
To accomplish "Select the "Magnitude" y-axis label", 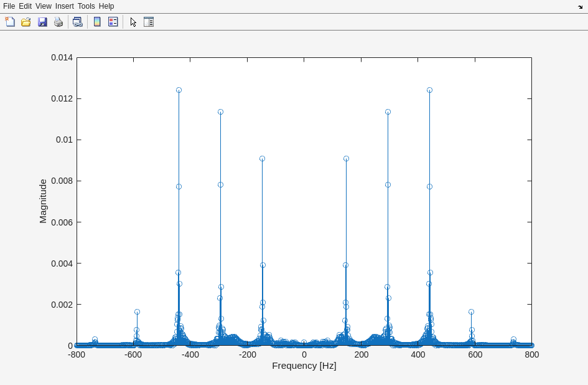I will (43, 201).
